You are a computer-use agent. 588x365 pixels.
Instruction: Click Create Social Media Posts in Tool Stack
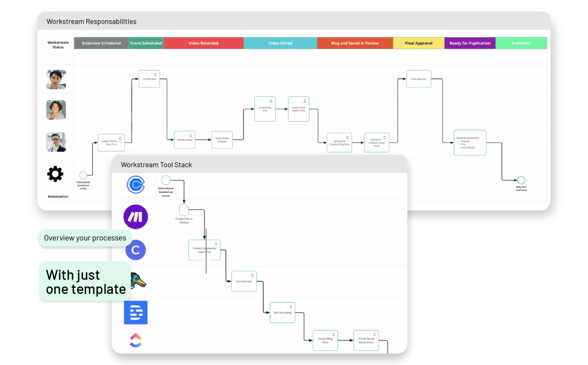[366, 340]
